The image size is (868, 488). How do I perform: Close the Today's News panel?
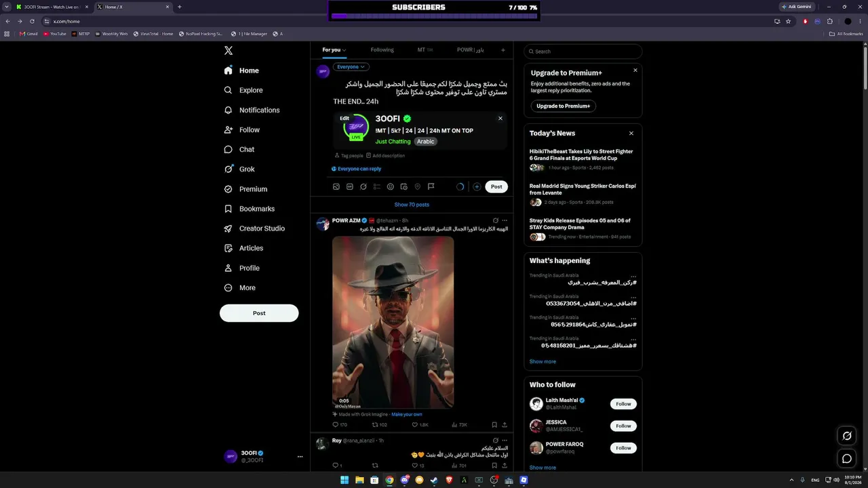click(631, 134)
